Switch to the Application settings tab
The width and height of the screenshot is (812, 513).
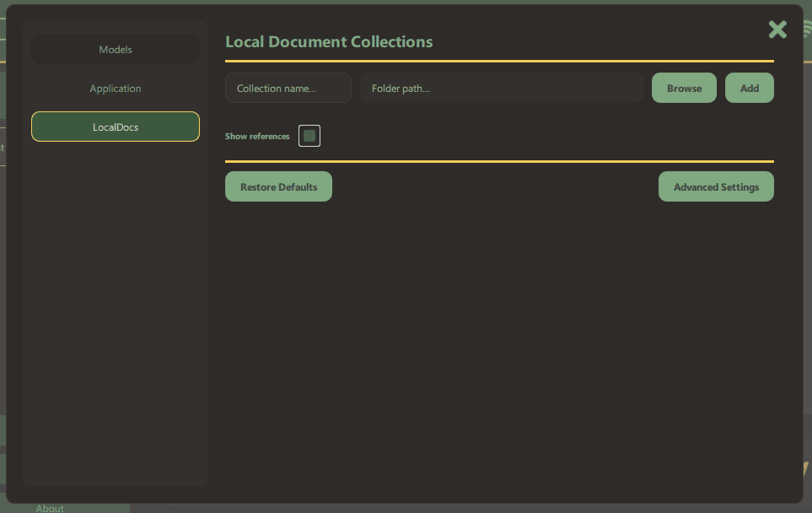(116, 88)
